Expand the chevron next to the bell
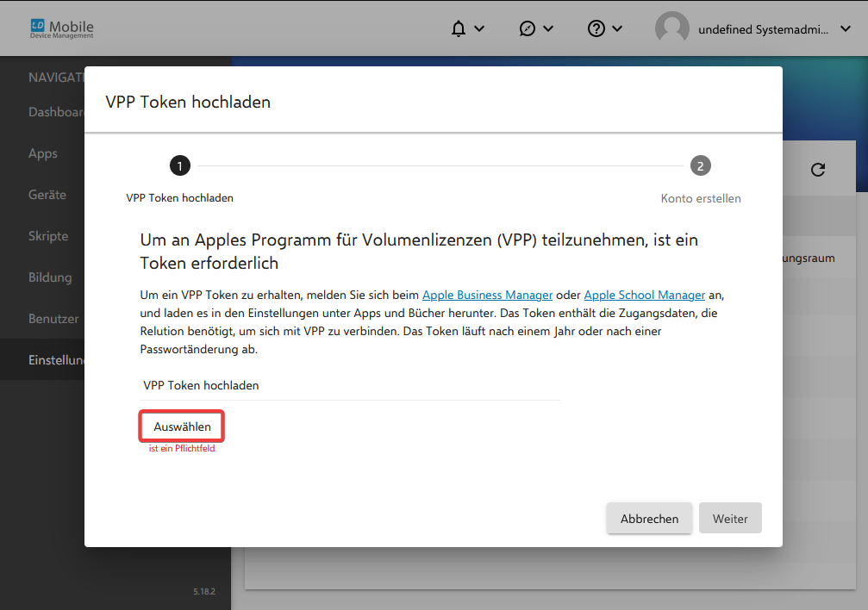868x610 pixels. pos(479,28)
